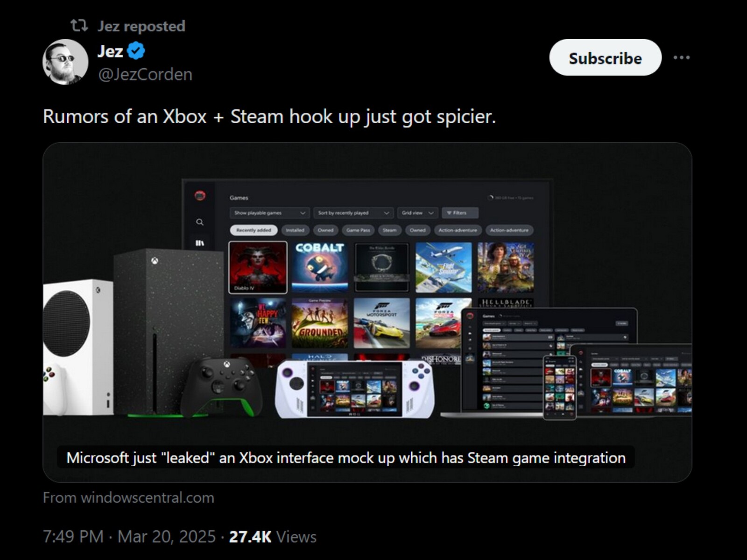Select the Installed filter tab
This screenshot has width=747, height=560.
click(x=295, y=230)
